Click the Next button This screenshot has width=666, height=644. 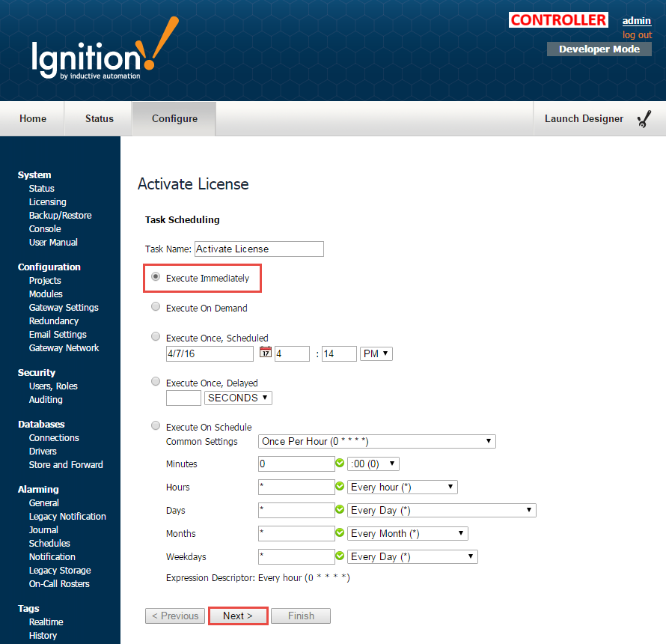tap(237, 616)
